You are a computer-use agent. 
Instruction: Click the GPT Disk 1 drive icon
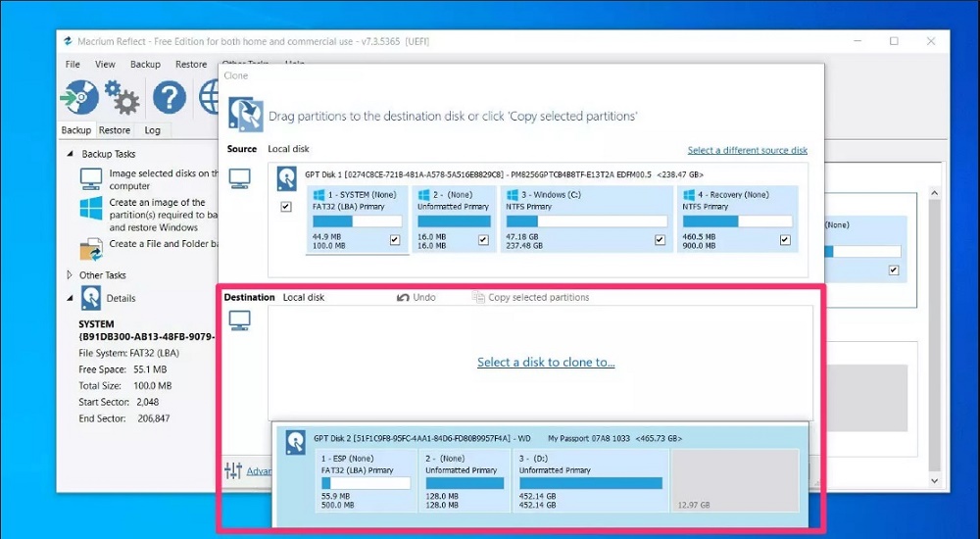(287, 178)
